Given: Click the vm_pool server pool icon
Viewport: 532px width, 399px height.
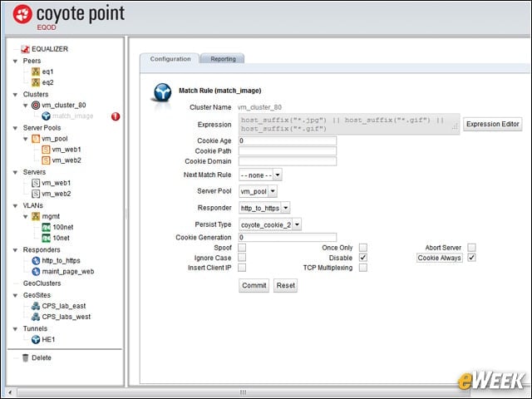Looking at the screenshot, I should [x=36, y=139].
